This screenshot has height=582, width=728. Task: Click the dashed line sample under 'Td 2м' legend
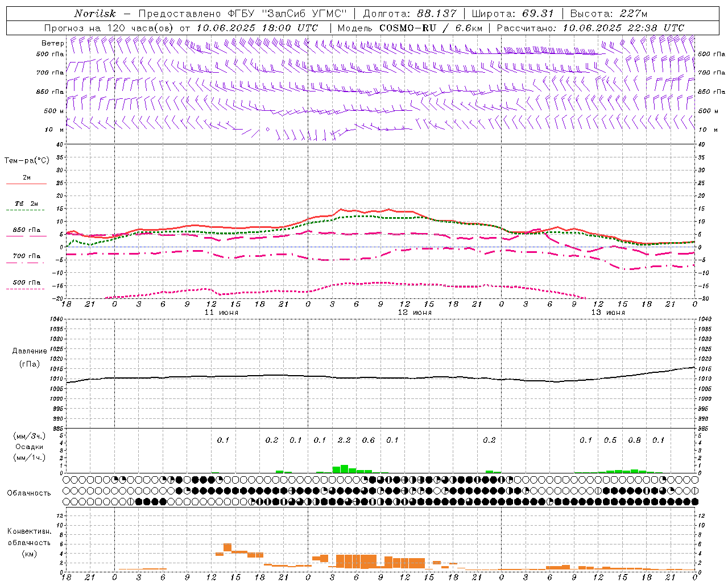(26, 210)
